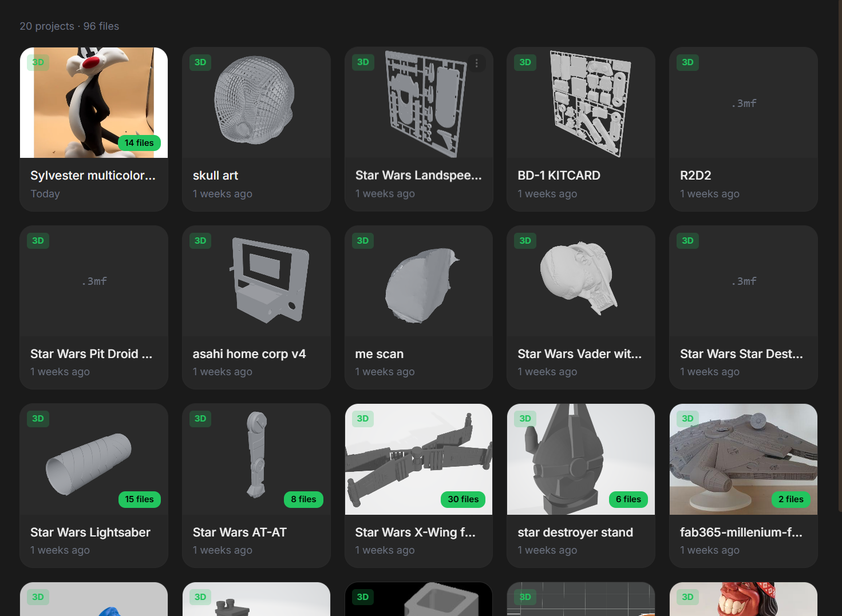The height and width of the screenshot is (616, 842).
Task: Open the R2D2 .3mf placeholder thumbnail
Action: pos(744,102)
